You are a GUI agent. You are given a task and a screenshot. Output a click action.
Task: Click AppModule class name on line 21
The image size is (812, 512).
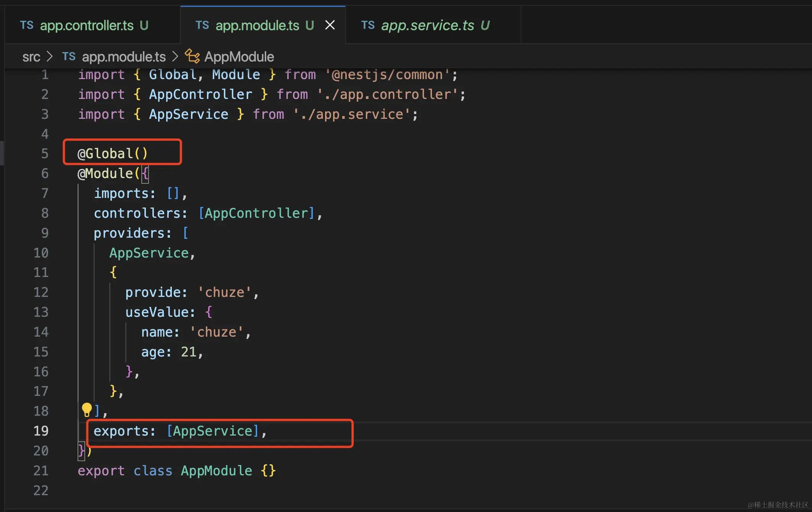point(216,471)
